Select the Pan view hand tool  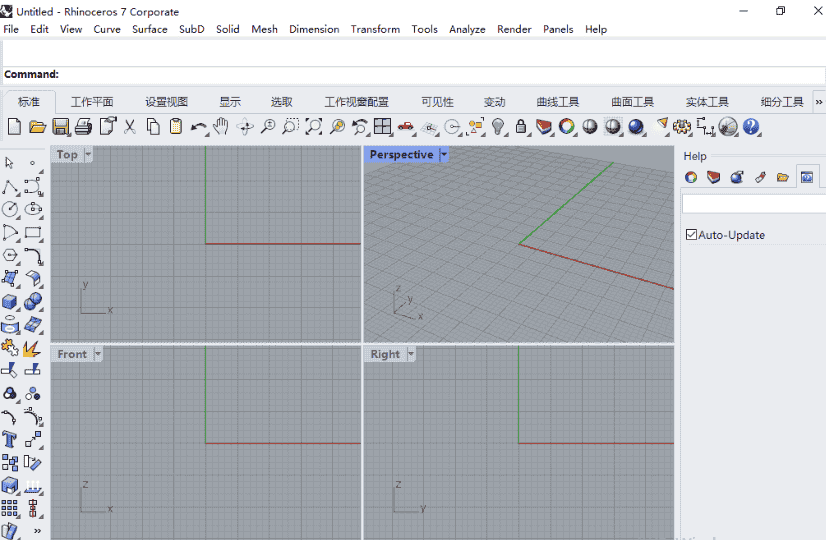221,126
